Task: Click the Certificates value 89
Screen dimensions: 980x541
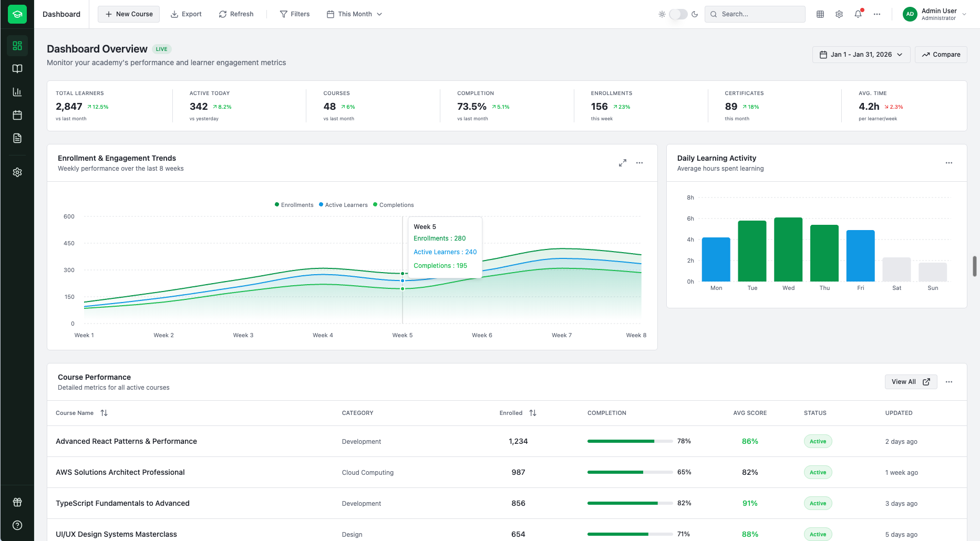Action: coord(731,107)
